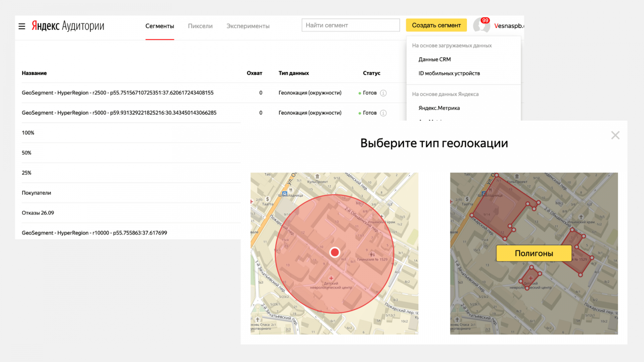The image size is (644, 362).
Task: Open user avatar with 99 notifications
Action: click(481, 25)
